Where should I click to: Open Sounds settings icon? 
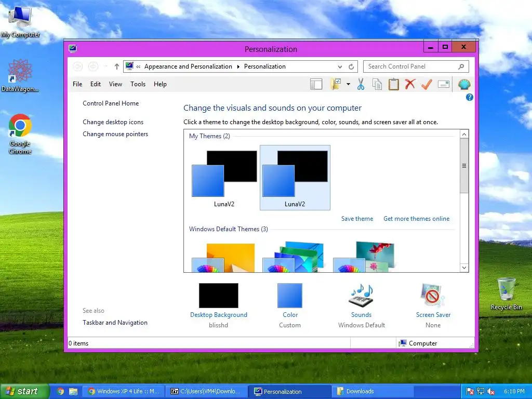pos(362,296)
